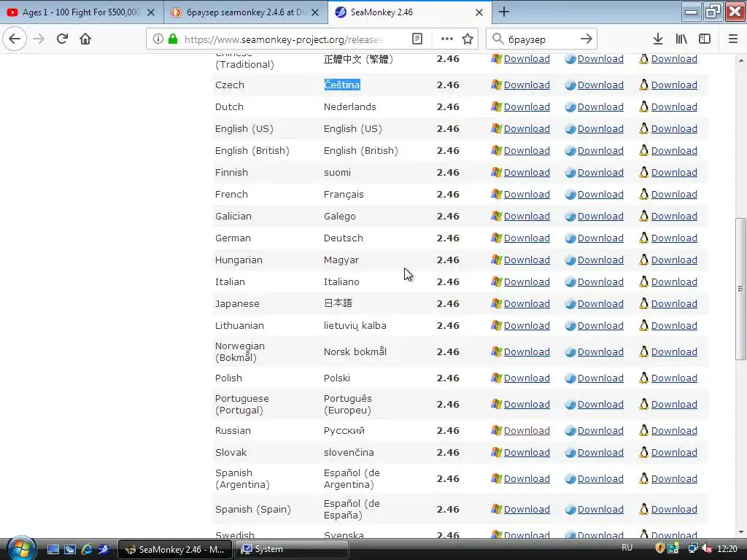This screenshot has width=747, height=560.
Task: Download Russian Windows build
Action: (527, 430)
